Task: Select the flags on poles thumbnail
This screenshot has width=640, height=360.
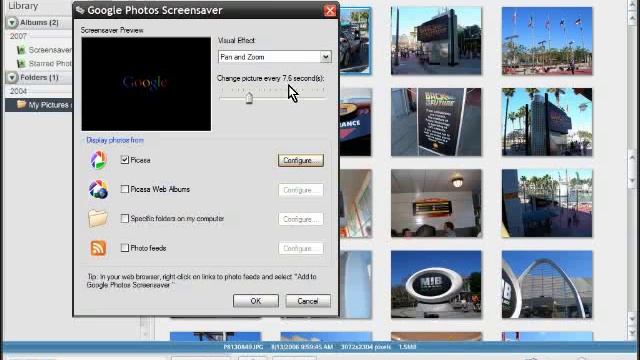Action: click(x=547, y=41)
